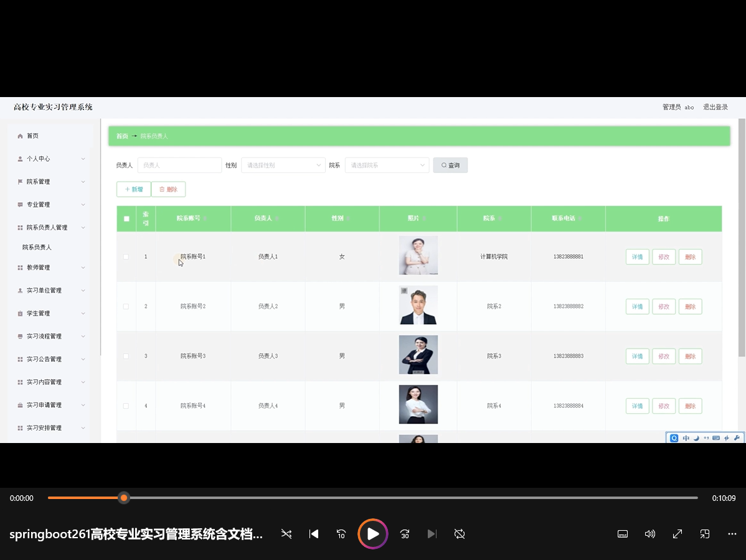Click the 首页 home icon in the sidebar
The height and width of the screenshot is (560, 746).
(19, 135)
